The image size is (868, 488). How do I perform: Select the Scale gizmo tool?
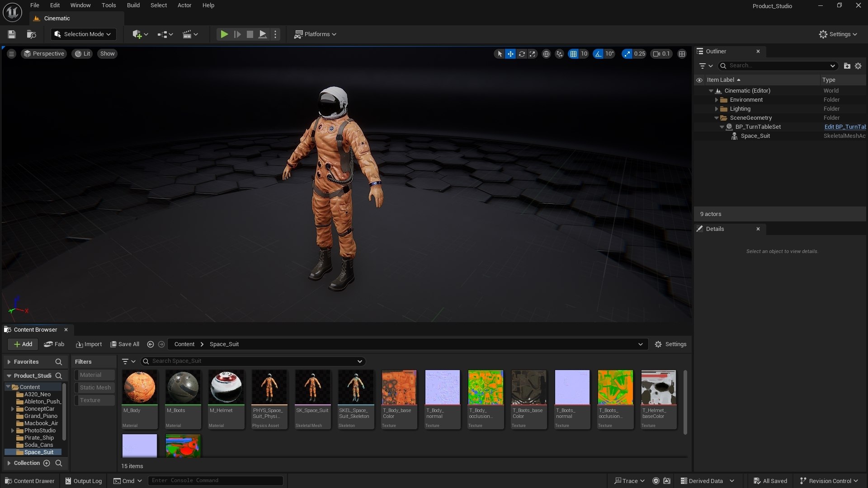(x=533, y=54)
